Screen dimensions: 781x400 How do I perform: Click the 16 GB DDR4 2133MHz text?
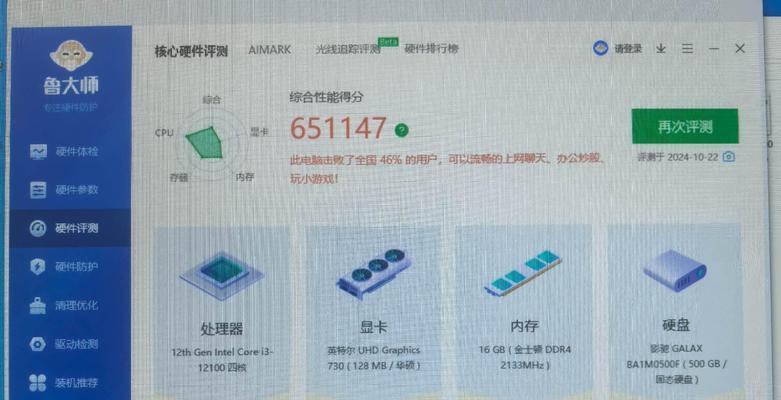pyautogui.click(x=524, y=357)
